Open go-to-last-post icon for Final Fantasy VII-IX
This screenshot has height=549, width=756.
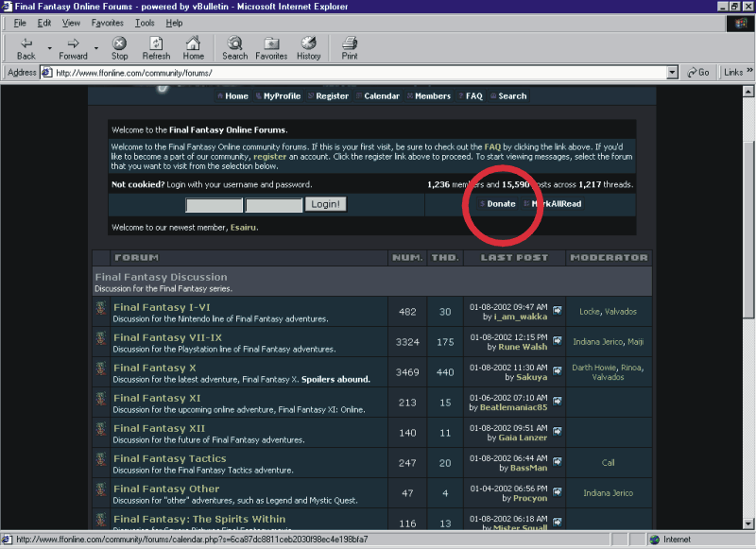tap(558, 341)
